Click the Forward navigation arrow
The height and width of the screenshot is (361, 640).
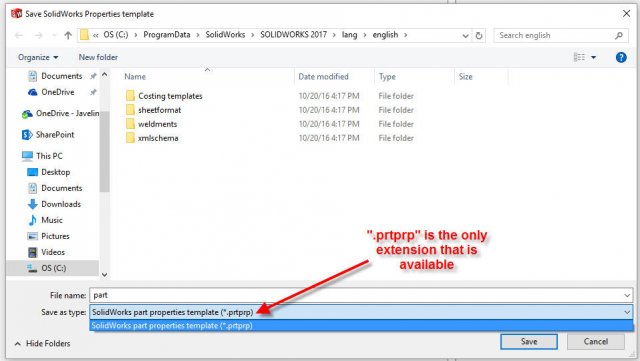tap(38, 36)
